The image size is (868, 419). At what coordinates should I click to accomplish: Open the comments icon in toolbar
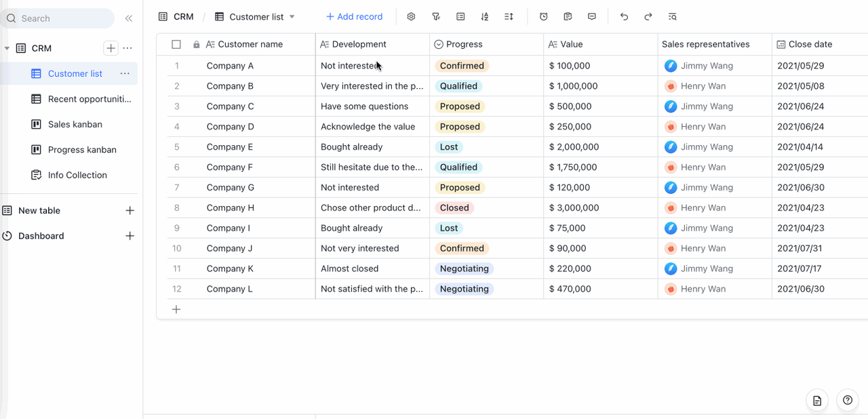592,17
